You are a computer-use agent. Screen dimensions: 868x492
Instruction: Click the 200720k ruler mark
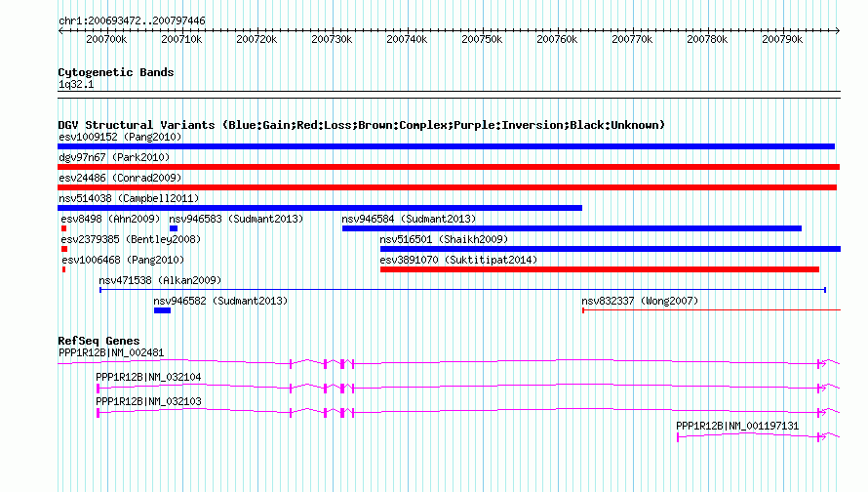[256, 39]
